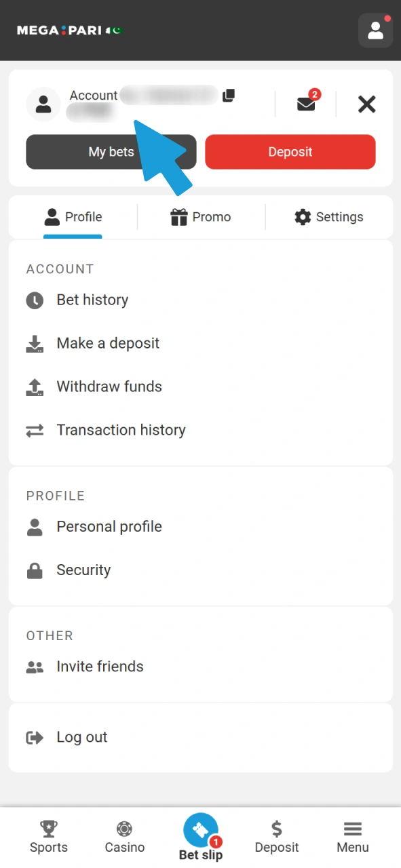This screenshot has width=401, height=868.
Task: Click the My bets button
Action: coord(111,152)
